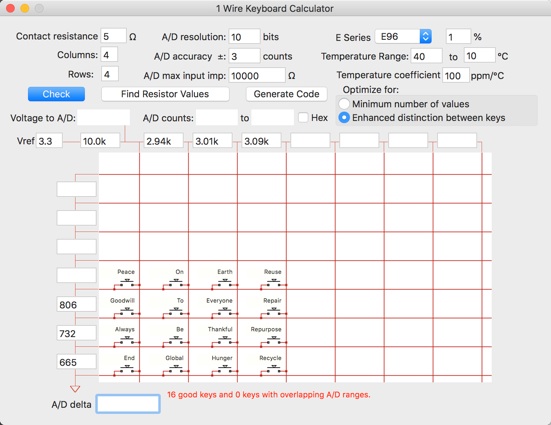Click the 2.94k column resistor field
The width and height of the screenshot is (551, 425).
(163, 141)
